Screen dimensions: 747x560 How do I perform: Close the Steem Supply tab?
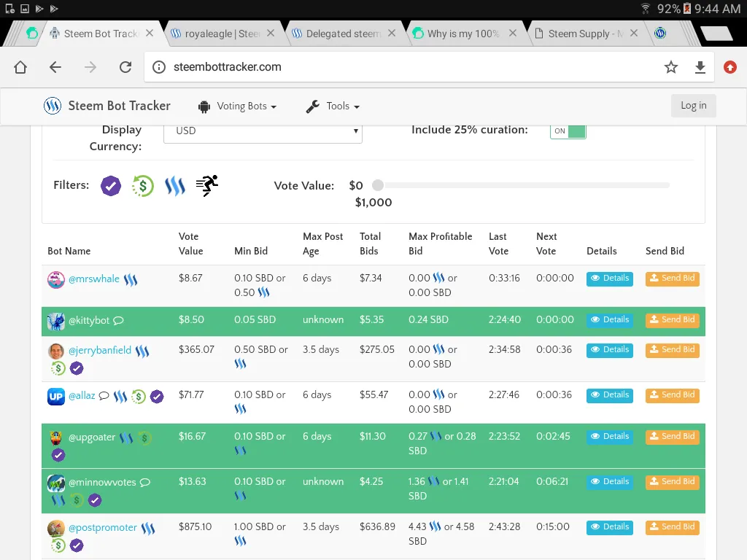634,33
